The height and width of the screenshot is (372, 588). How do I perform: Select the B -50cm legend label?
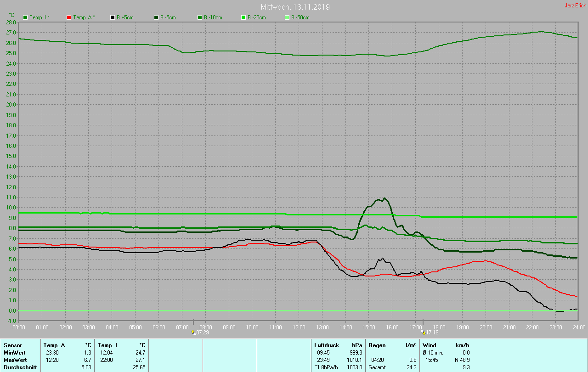(x=301, y=17)
